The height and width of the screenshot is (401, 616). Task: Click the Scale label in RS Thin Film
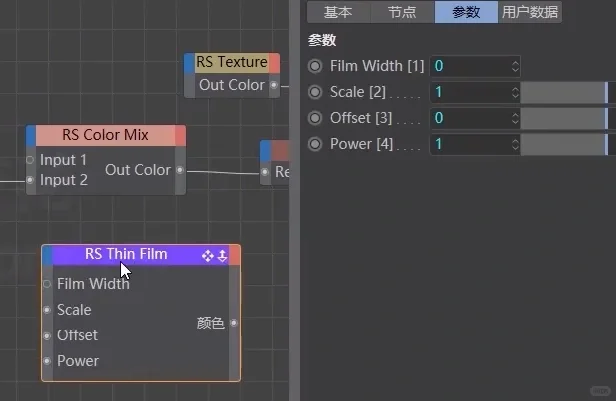(x=74, y=310)
